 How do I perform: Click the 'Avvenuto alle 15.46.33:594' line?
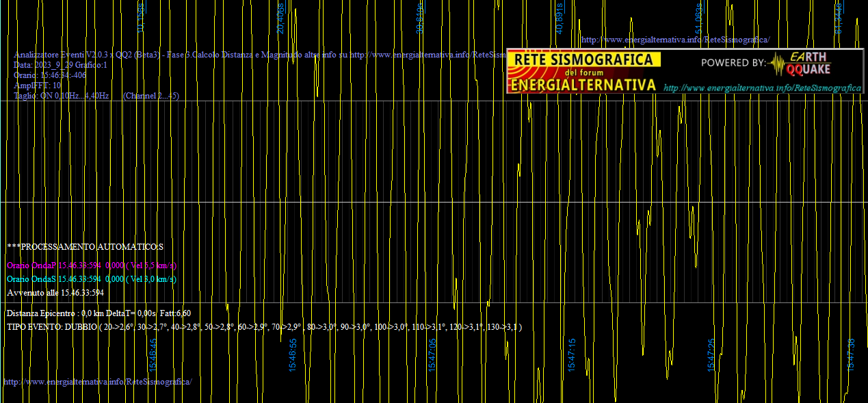[x=55, y=292]
